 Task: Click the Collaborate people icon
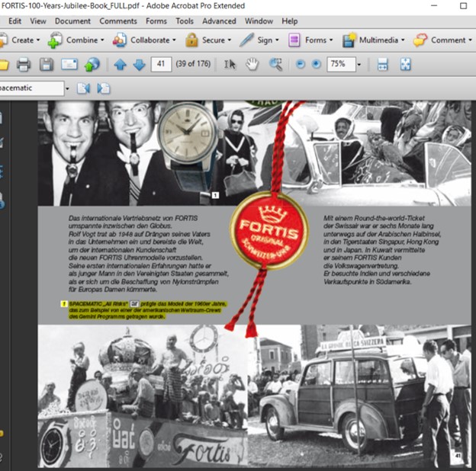click(120, 40)
